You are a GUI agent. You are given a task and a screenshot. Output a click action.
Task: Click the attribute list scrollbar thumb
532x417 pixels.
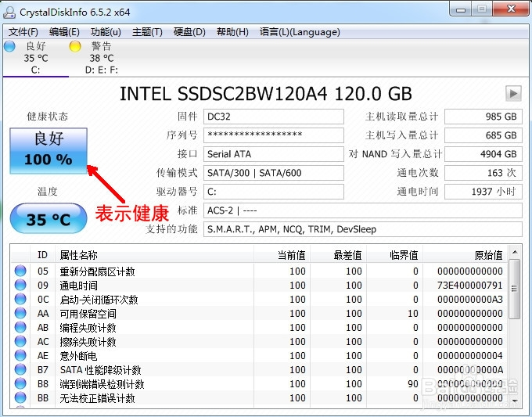pos(515,289)
